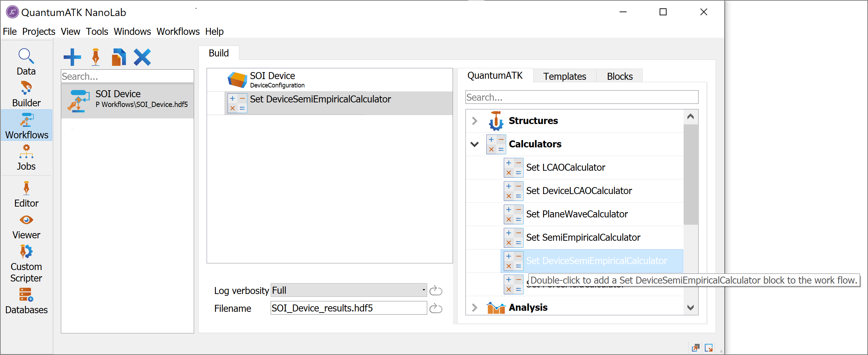Add a new workflow with plus icon
The image size is (868, 355).
point(72,57)
